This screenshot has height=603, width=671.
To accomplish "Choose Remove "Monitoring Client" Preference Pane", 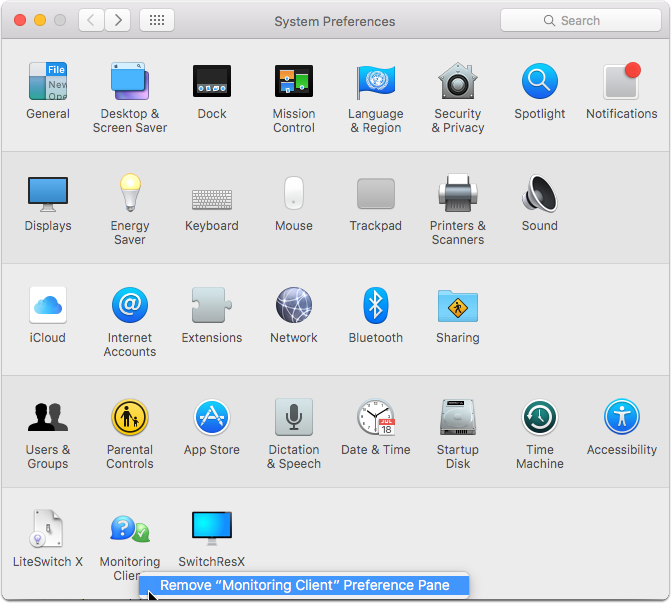I will (x=304, y=585).
